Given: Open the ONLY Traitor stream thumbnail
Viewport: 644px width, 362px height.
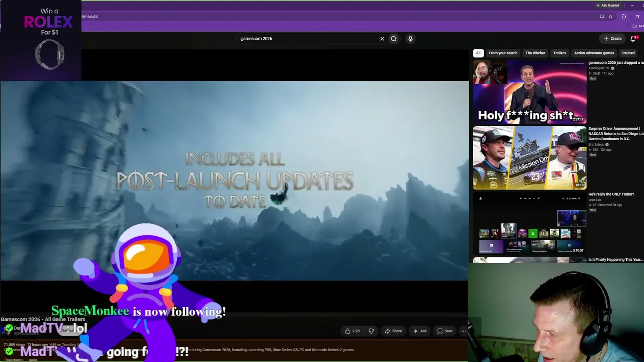Looking at the screenshot, I should point(530,223).
